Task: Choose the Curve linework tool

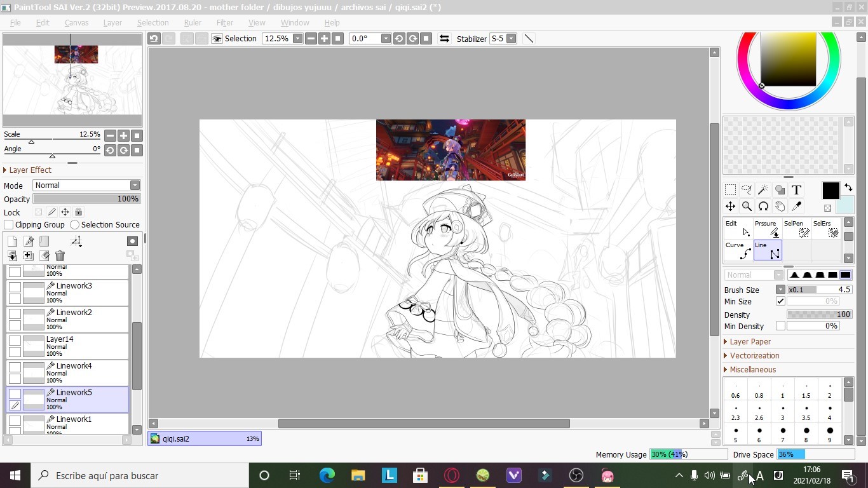Action: [738, 250]
